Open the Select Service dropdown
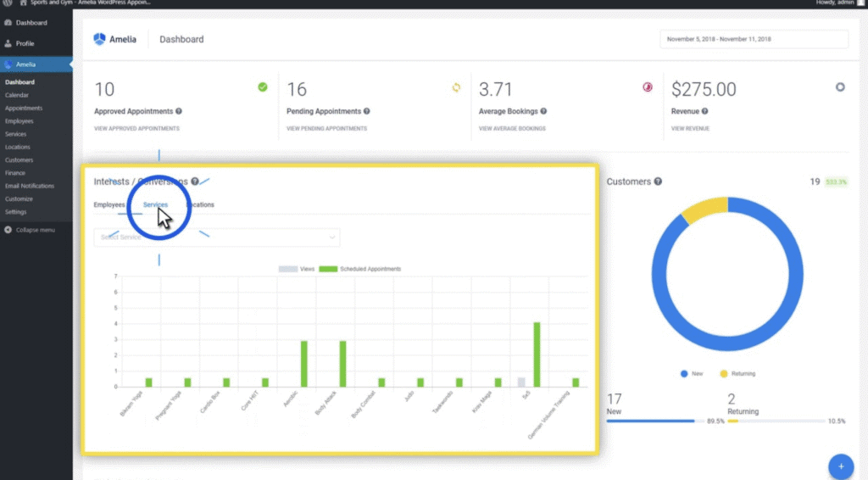Screen dimensions: 868x480 click(216, 237)
